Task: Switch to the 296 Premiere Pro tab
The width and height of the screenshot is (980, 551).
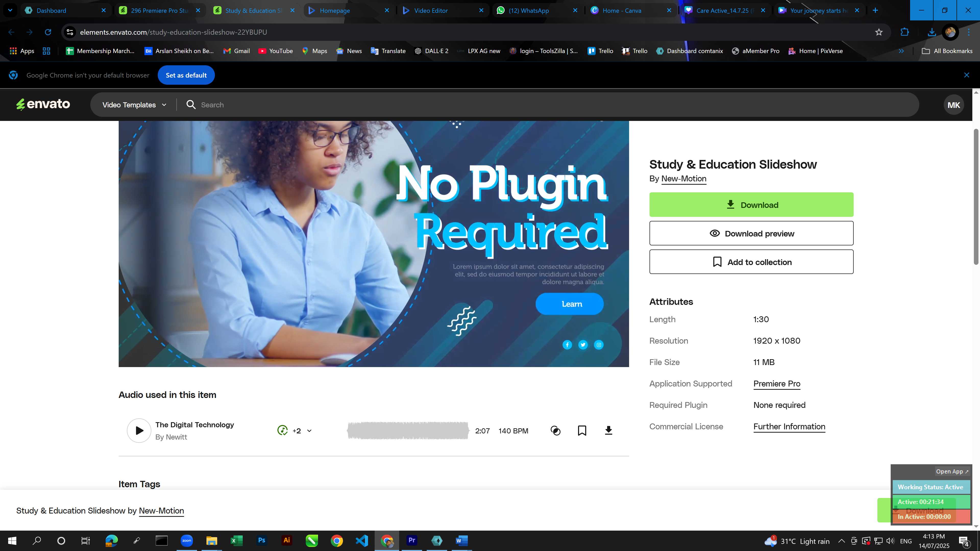Action: (x=160, y=10)
